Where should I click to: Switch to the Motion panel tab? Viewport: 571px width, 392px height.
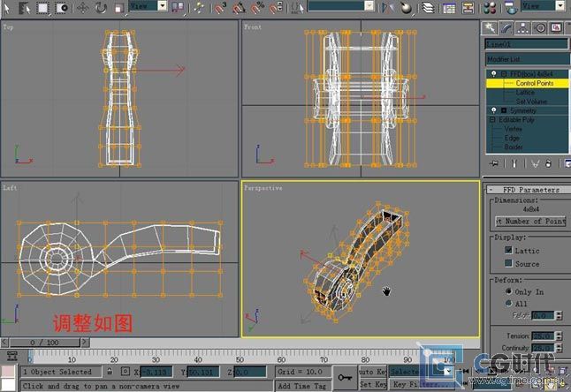click(x=540, y=28)
